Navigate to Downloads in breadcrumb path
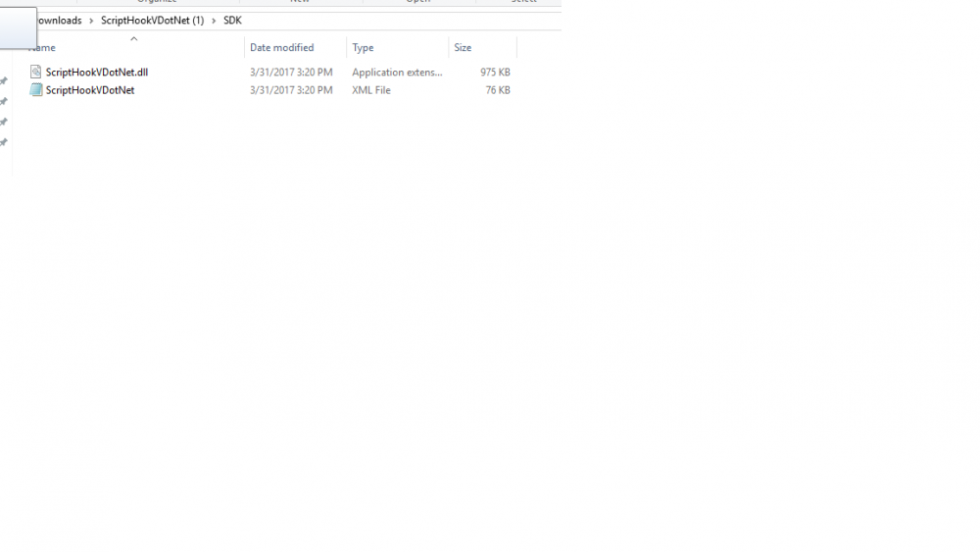This screenshot has width=980, height=552. point(58,20)
